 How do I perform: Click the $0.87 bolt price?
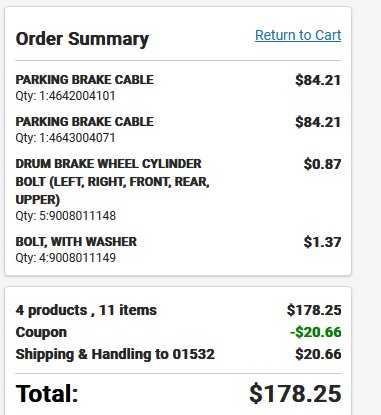pyautogui.click(x=322, y=164)
